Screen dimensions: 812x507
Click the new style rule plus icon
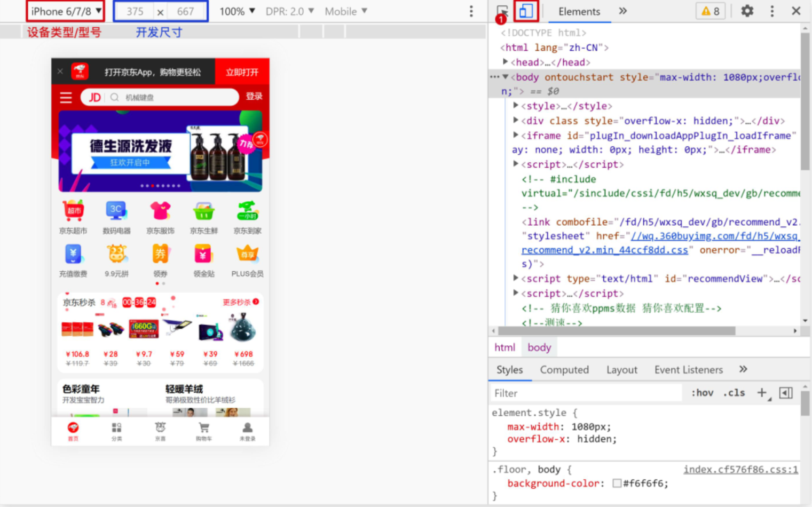[762, 393]
